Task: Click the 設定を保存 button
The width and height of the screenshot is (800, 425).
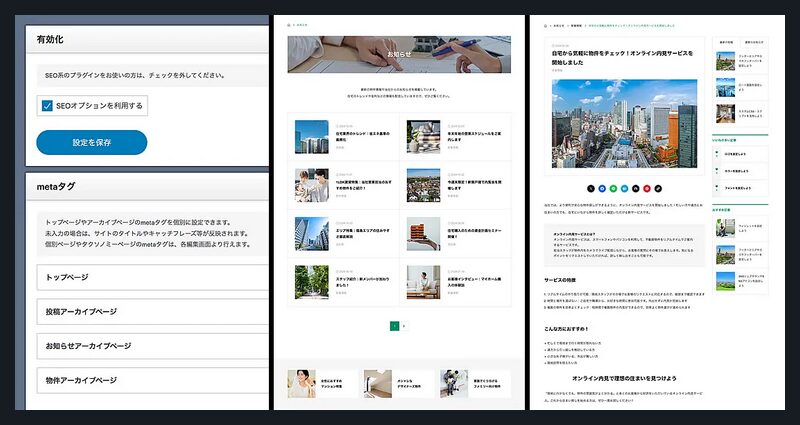Action: 91,142
